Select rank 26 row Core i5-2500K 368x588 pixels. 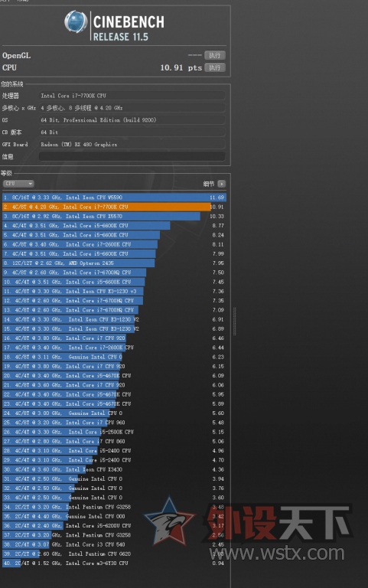coord(114,432)
